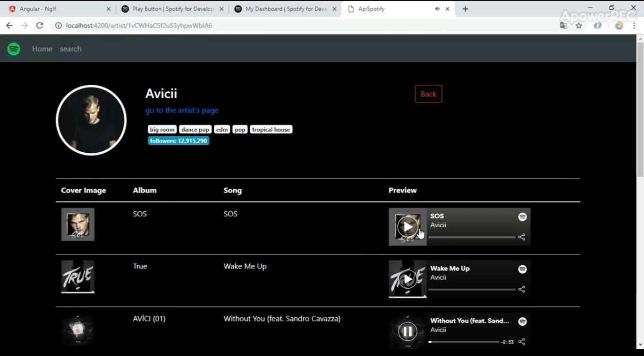The image size is (644, 356).
Task: Open Chrome's three-dot menu
Action: click(634, 25)
